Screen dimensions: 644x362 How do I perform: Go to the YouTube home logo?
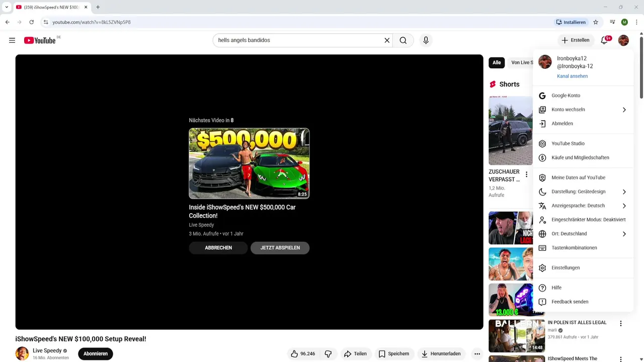[x=40, y=40]
